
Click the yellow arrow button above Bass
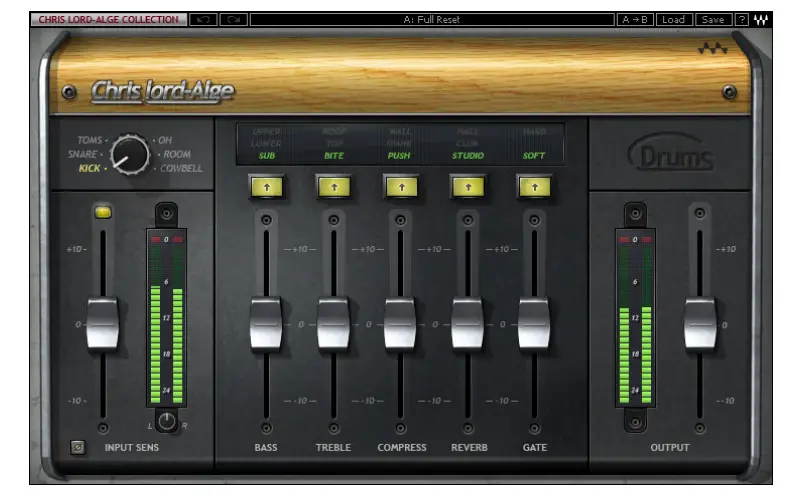(267, 187)
